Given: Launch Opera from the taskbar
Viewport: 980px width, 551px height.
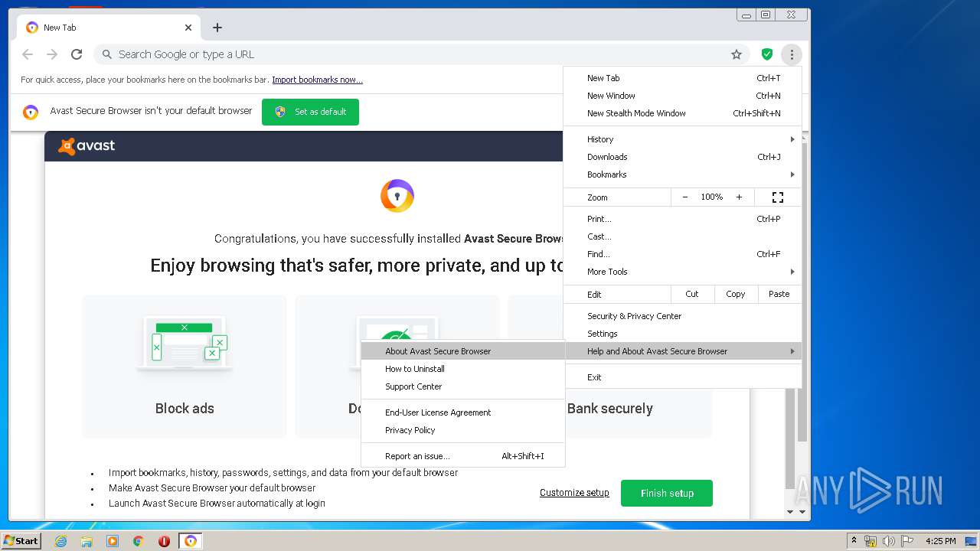Looking at the screenshot, I should click(x=164, y=541).
